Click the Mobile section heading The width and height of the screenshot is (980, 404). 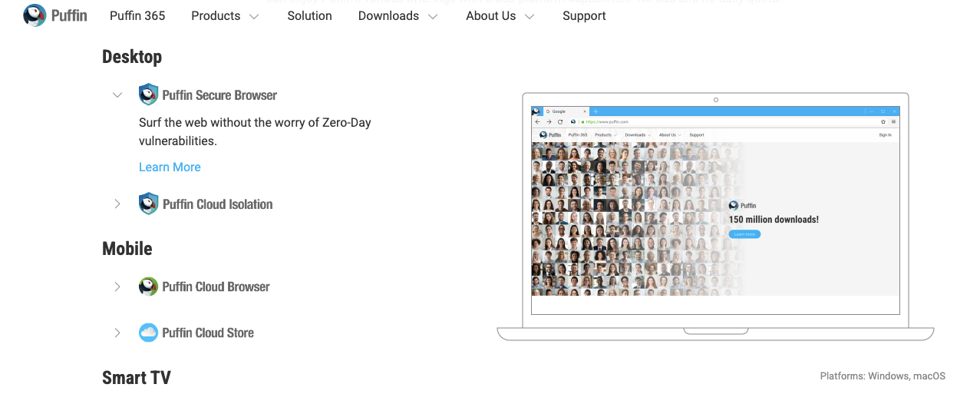[127, 249]
